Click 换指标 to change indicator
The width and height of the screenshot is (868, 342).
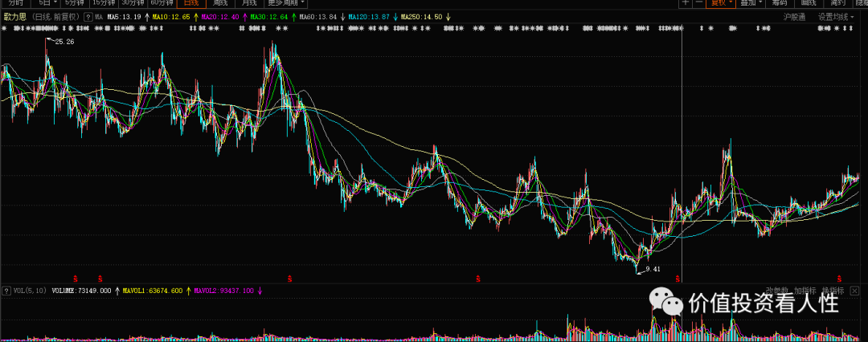[833, 291]
